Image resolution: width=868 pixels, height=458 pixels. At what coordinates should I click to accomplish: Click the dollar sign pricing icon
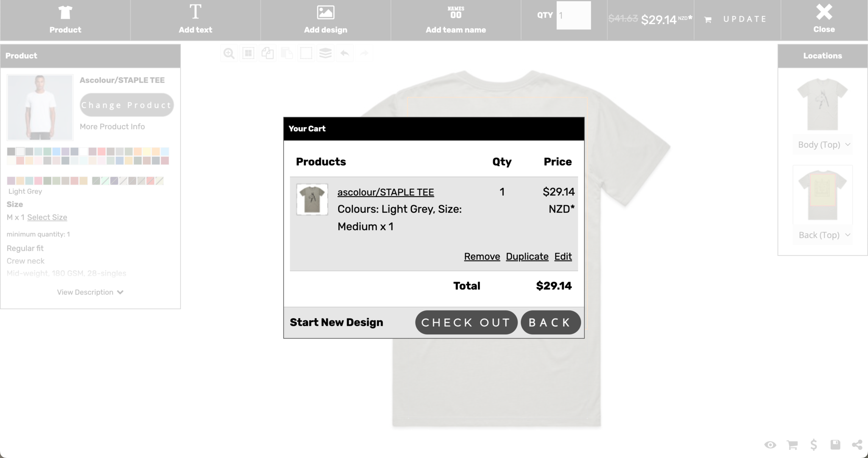(x=813, y=444)
